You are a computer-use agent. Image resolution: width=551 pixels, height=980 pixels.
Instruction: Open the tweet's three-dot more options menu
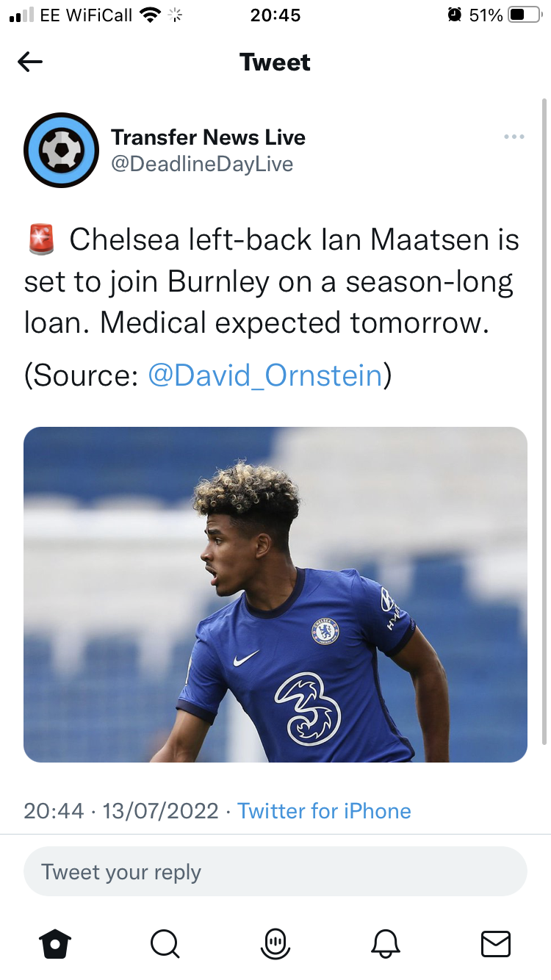[514, 137]
